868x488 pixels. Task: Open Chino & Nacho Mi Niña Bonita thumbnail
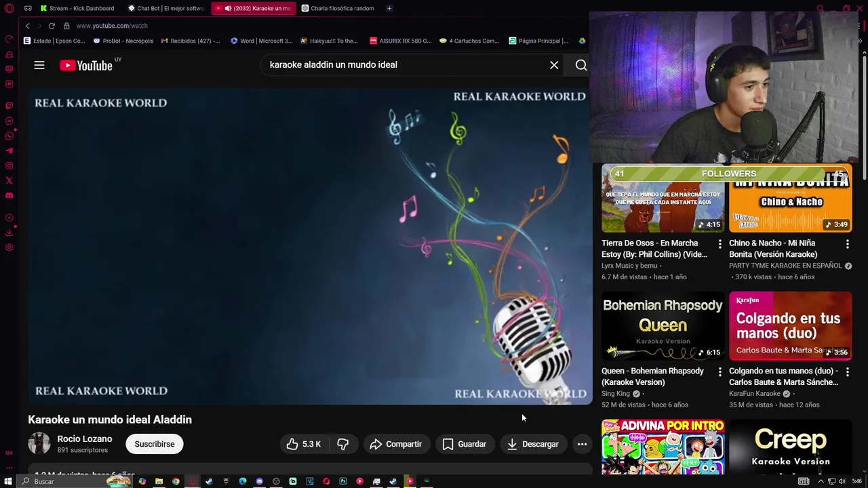click(790, 199)
